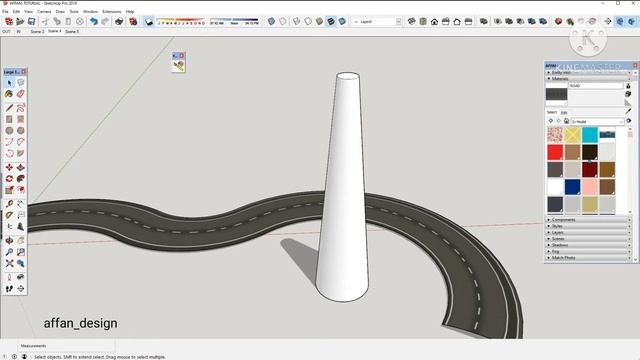Screen dimensions: 640x360
Task: Open the OUT scene tab
Action: pyautogui.click(x=6, y=31)
